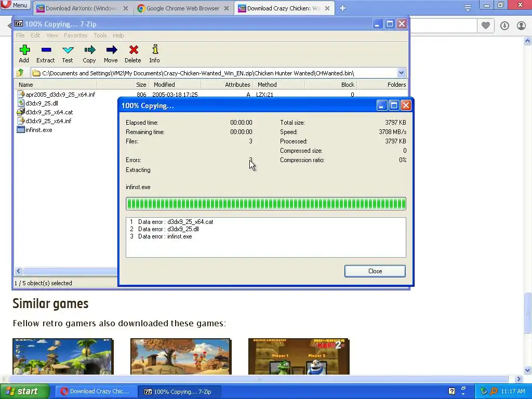Open first similar game thumbnail

[x=63, y=356]
